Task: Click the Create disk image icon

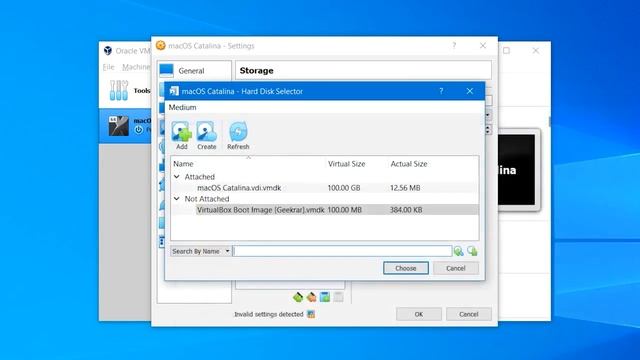Action: point(207,135)
